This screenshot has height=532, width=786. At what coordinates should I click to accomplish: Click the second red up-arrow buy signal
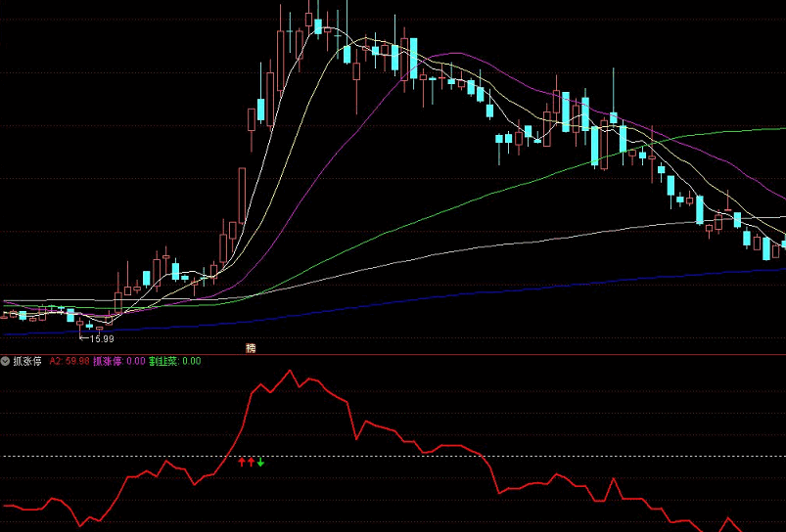click(x=252, y=462)
